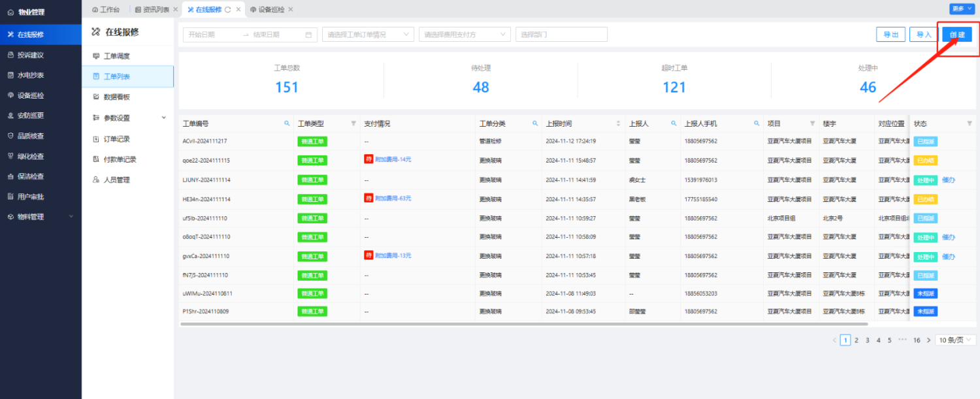Click the 物业管理 header in the dark sidebar
The height and width of the screenshot is (399, 980).
[31, 12]
